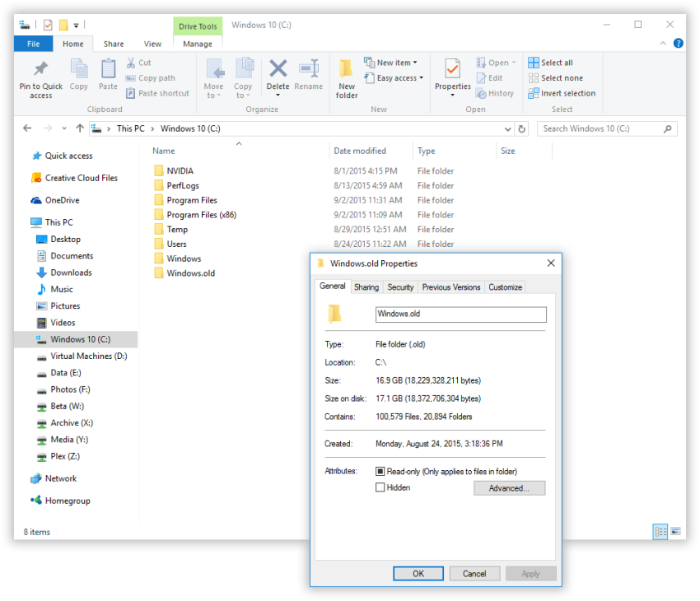Click Select none in ribbon

[555, 78]
